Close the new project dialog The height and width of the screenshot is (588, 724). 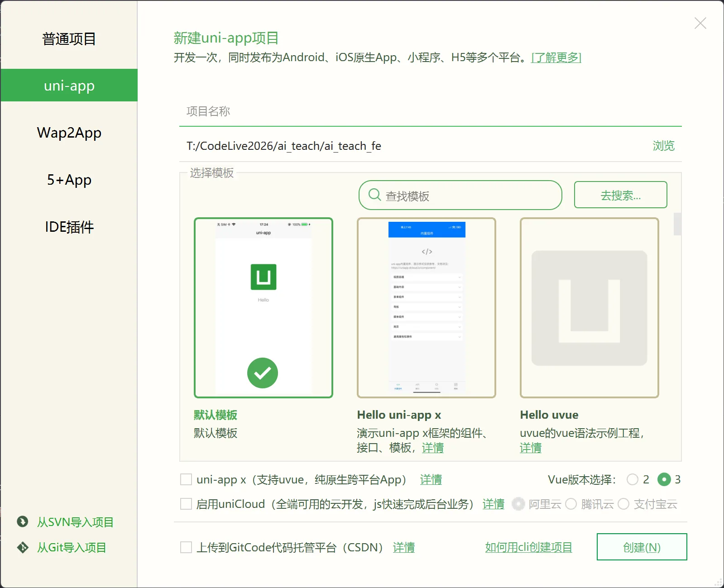[x=700, y=23]
